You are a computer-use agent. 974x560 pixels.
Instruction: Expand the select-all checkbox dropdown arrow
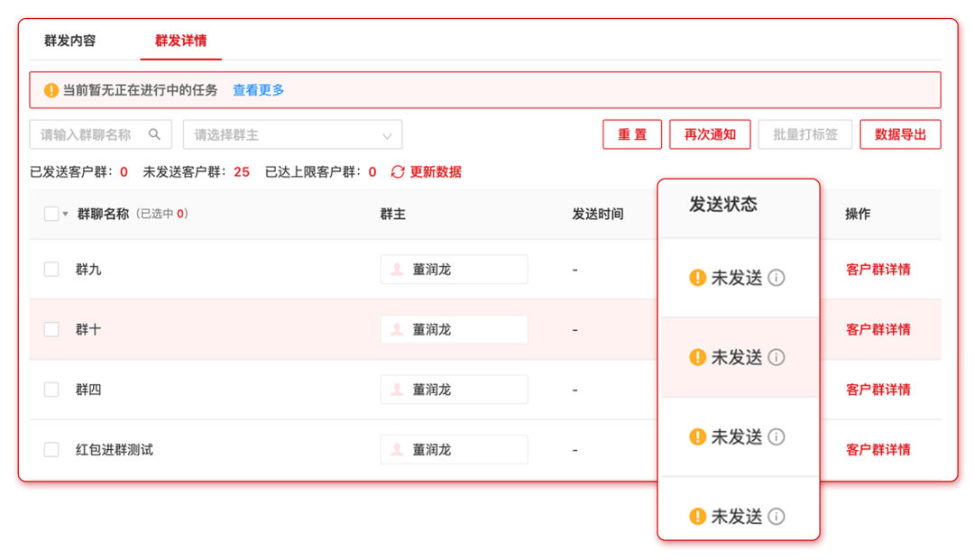click(x=65, y=215)
